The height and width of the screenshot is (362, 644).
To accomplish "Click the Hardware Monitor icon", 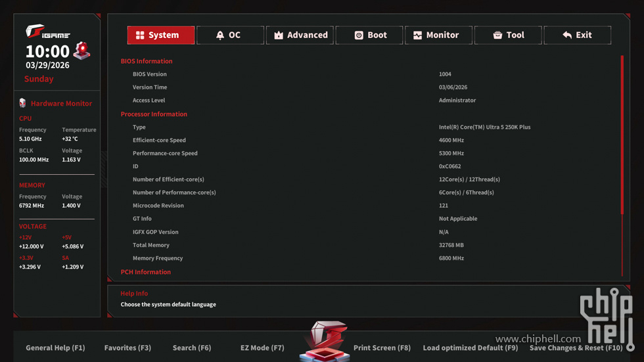I will (x=22, y=103).
